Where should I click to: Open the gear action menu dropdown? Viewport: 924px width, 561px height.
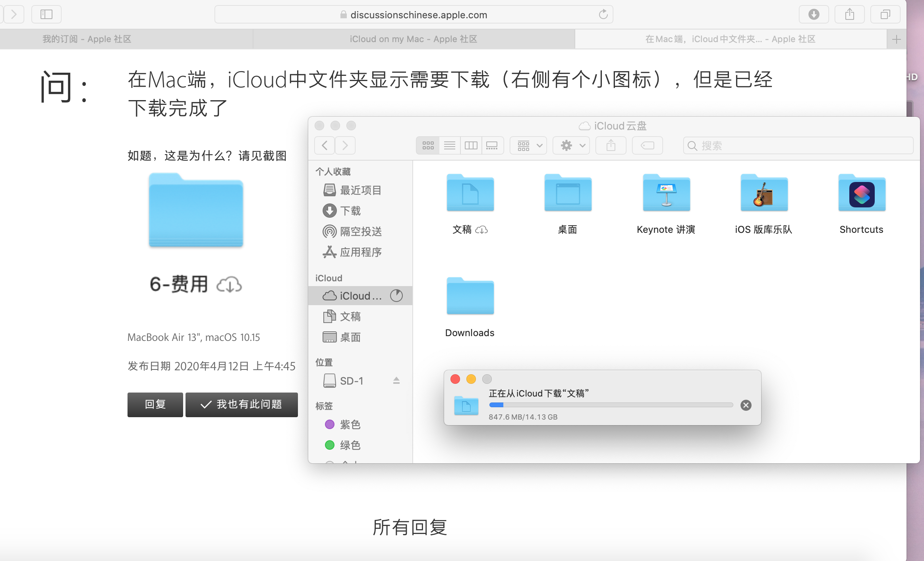click(x=572, y=145)
